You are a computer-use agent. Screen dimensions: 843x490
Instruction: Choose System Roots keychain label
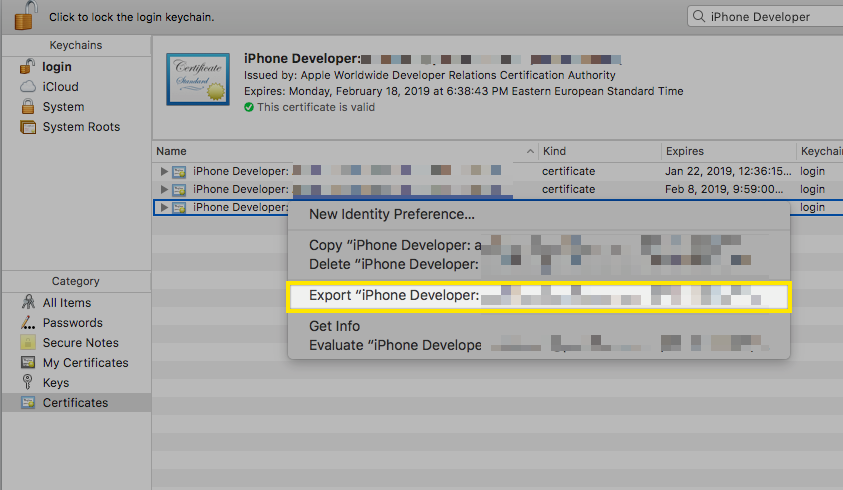[x=81, y=127]
